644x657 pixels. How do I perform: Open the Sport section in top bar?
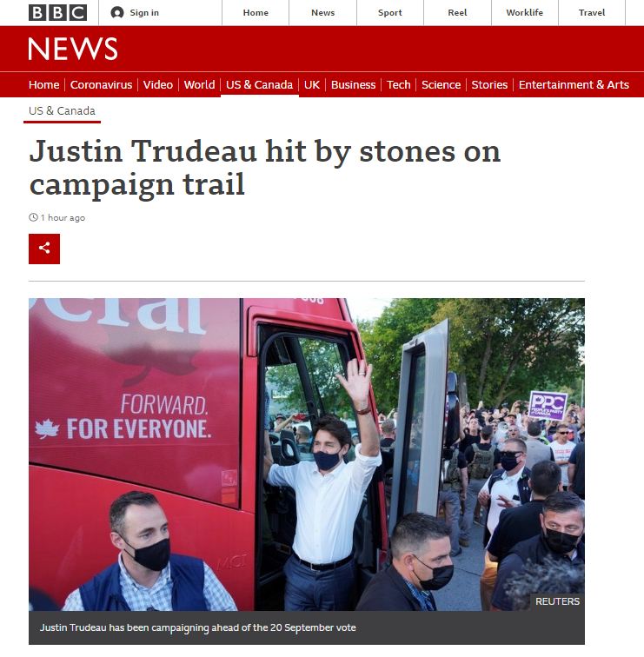(389, 12)
